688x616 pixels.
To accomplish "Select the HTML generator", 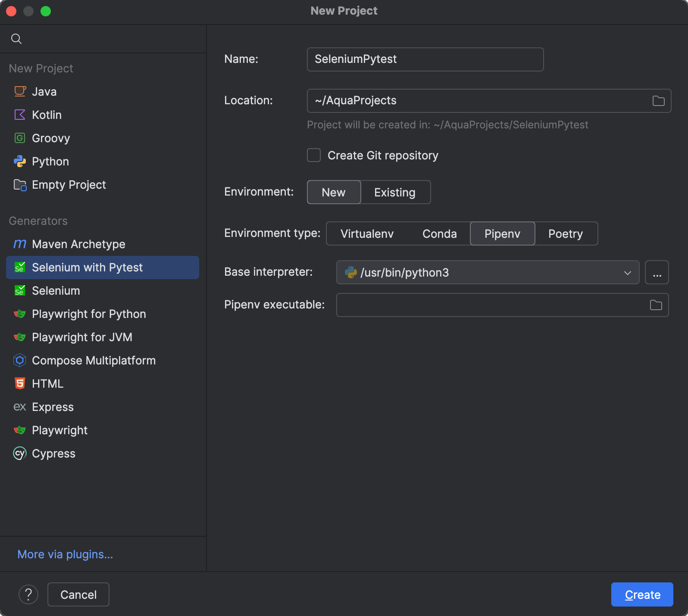I will tap(47, 384).
